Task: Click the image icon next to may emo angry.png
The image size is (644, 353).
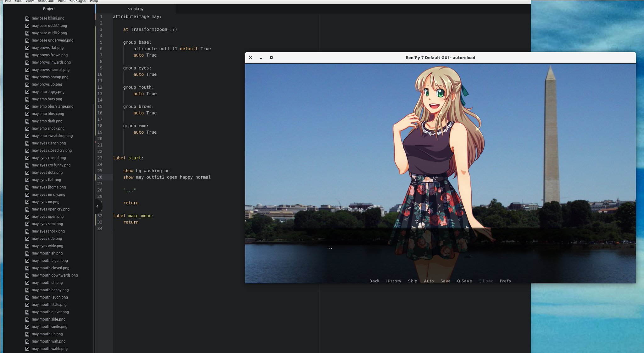Action: click(x=27, y=92)
